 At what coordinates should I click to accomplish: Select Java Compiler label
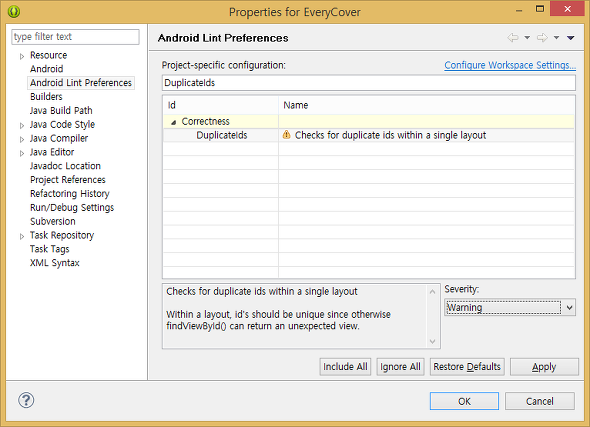tap(59, 138)
